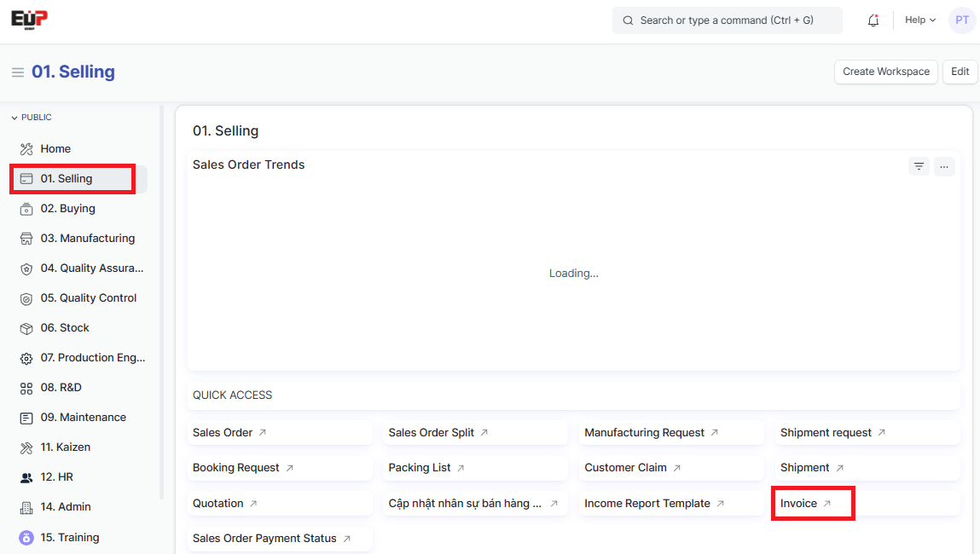980x554 pixels.
Task: Focus the search or command field
Action: tap(727, 20)
